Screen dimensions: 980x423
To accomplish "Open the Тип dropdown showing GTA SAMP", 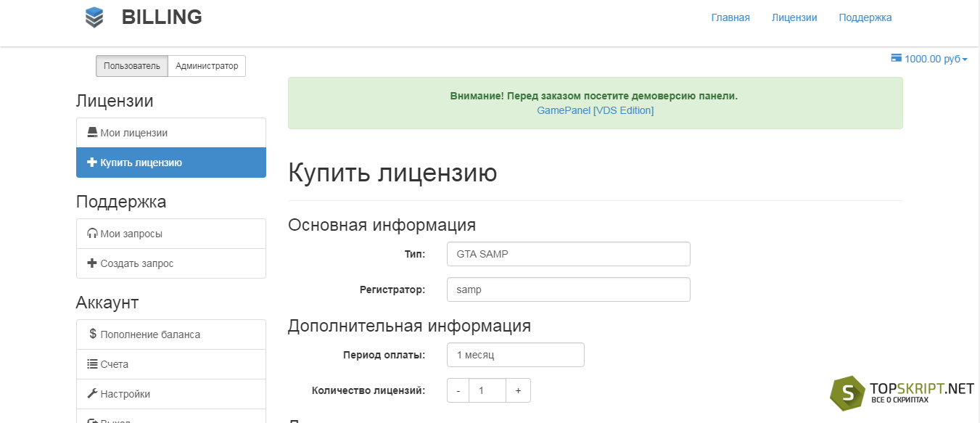I will [x=569, y=254].
